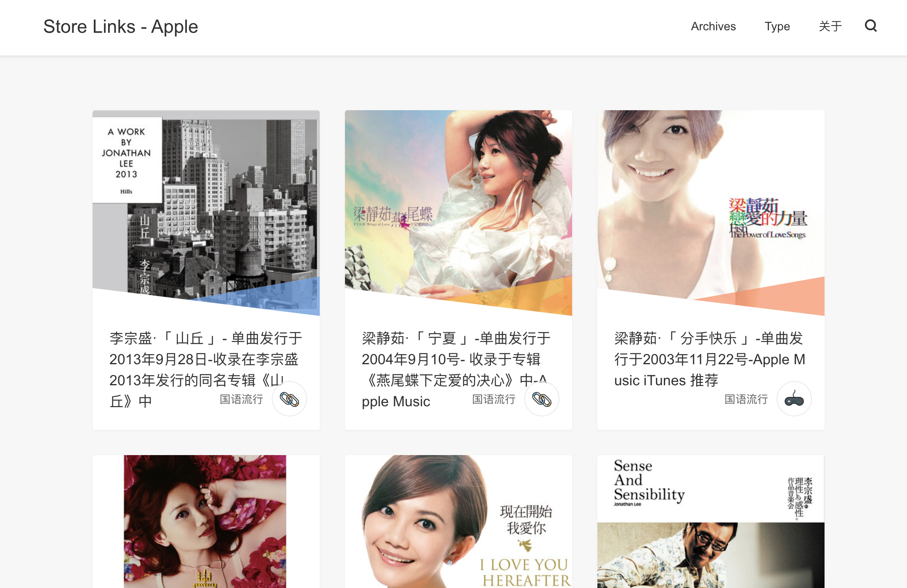Click the gamepad icon on 分手快乐 card
This screenshot has width=907, height=588.
[794, 399]
